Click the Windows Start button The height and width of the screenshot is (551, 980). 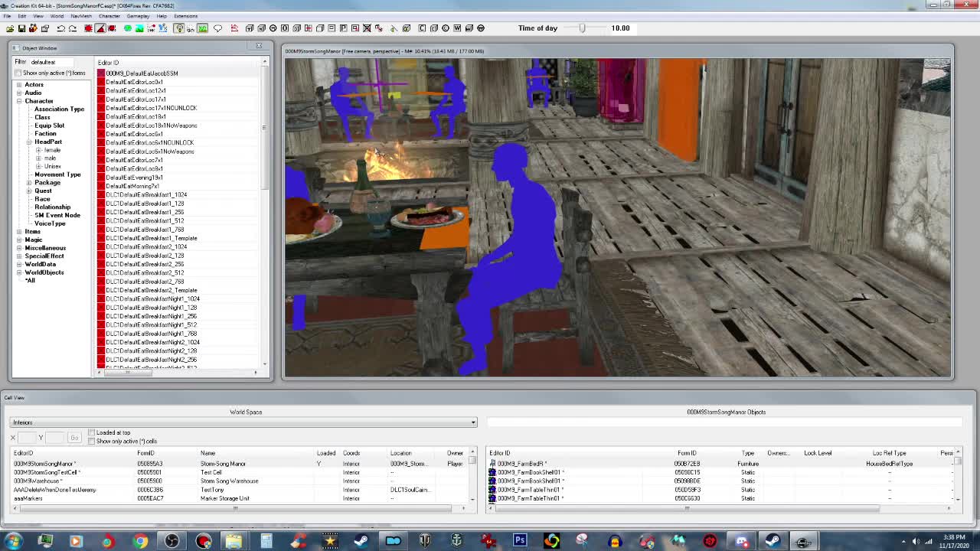(14, 541)
